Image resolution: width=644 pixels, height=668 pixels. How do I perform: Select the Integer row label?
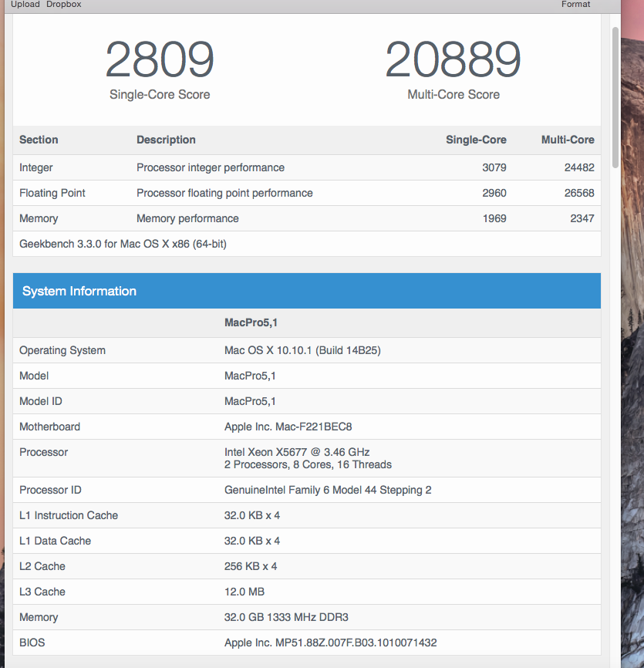pos(35,167)
